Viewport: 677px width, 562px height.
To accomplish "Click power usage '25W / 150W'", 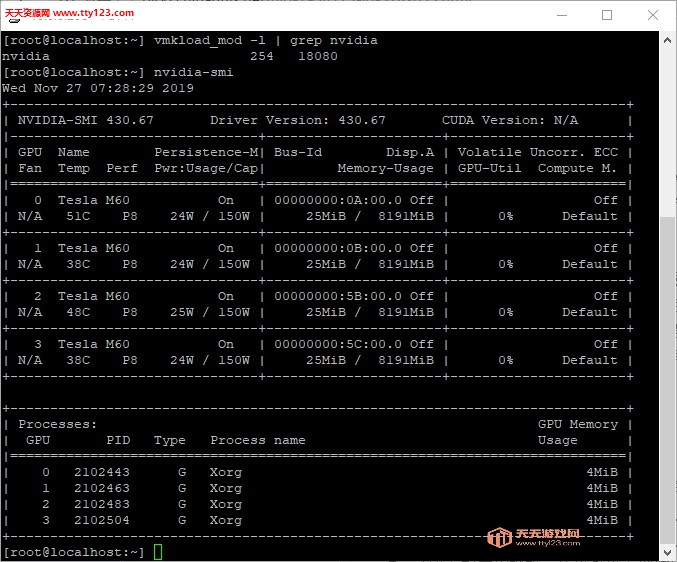I will [x=210, y=312].
